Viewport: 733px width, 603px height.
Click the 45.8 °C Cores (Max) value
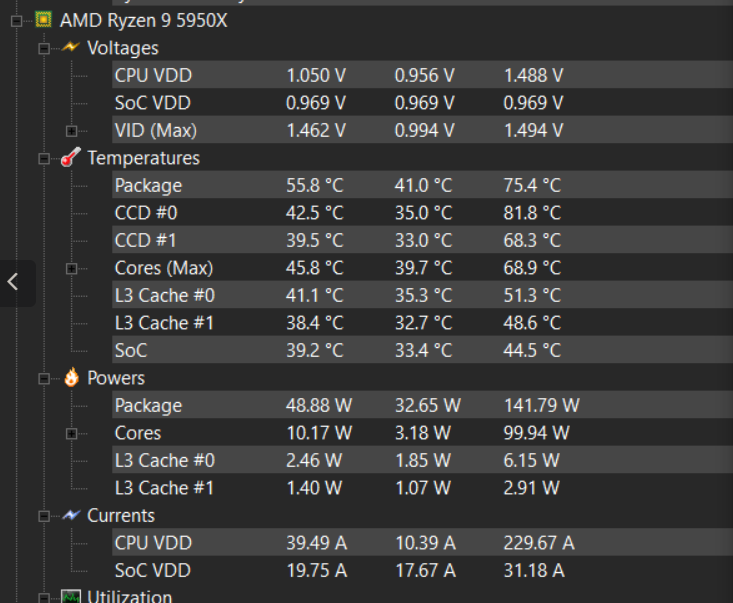click(315, 268)
